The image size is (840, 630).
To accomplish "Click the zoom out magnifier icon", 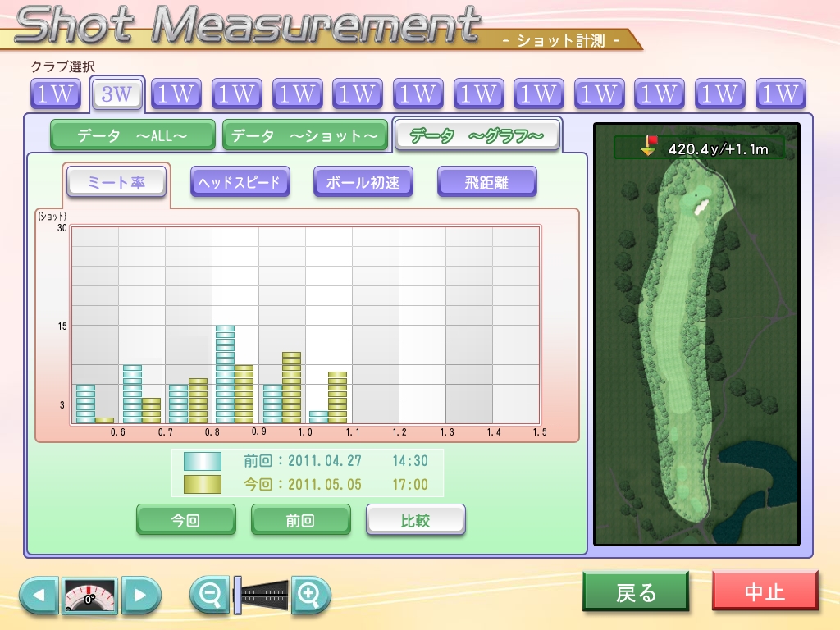I will click(x=209, y=594).
